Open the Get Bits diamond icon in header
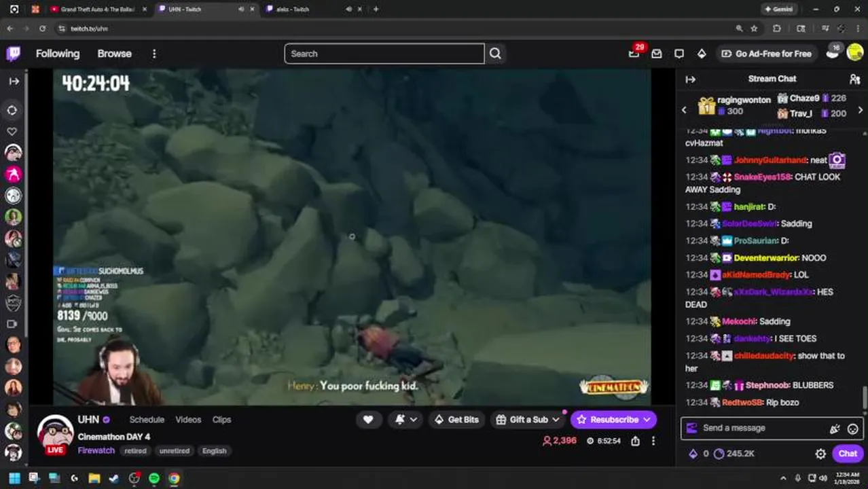 (x=702, y=54)
